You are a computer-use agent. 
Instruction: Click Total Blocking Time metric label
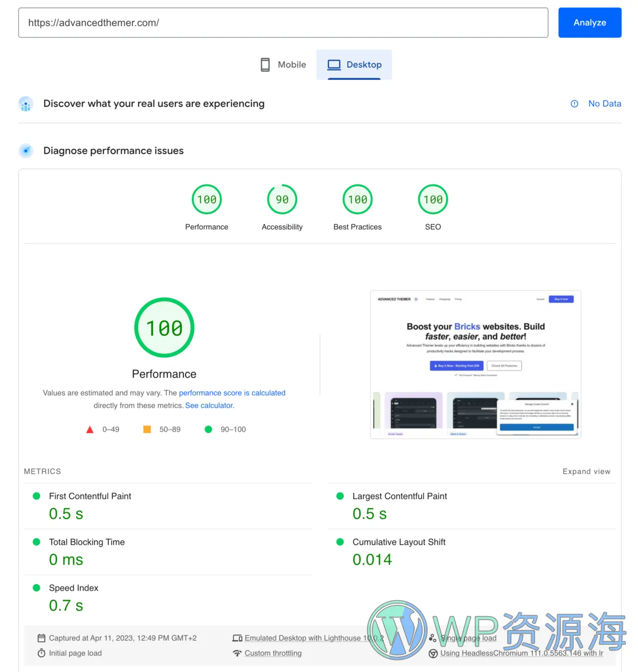87,542
